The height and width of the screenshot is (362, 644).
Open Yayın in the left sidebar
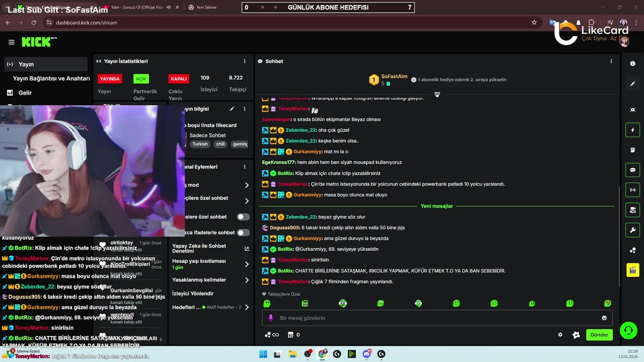(46, 64)
